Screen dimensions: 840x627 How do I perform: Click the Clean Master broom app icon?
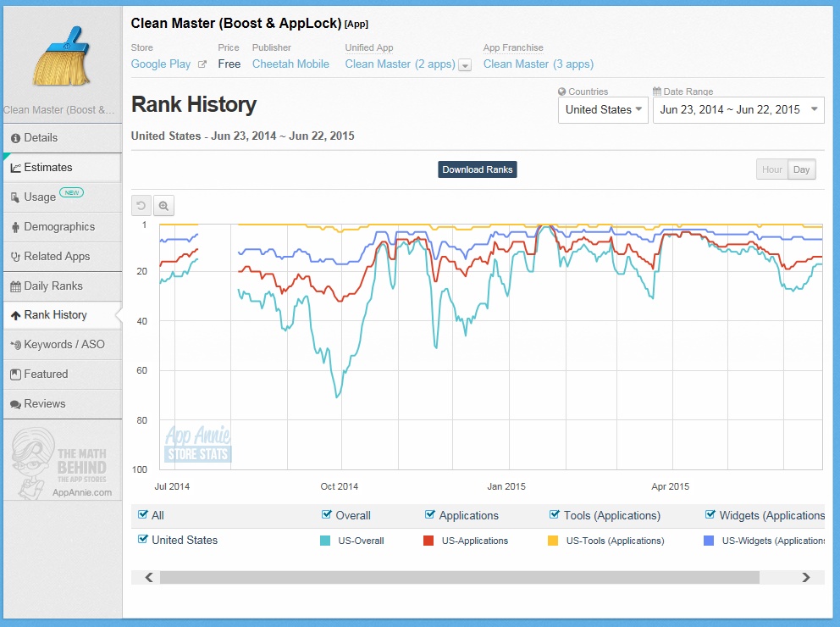tap(60, 58)
